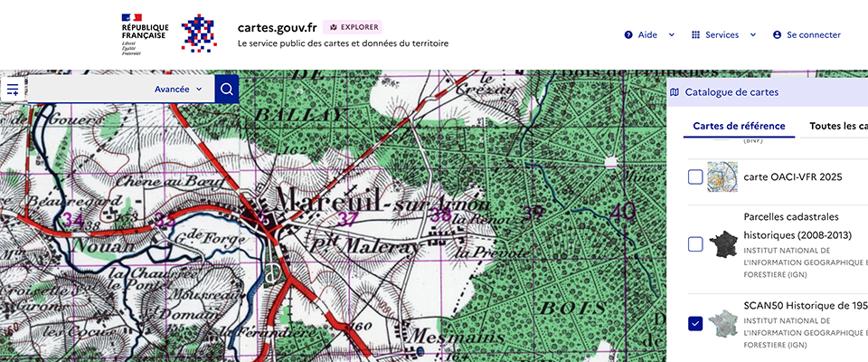Click the user account icon
Screen dimensions: 868x362
(x=777, y=35)
